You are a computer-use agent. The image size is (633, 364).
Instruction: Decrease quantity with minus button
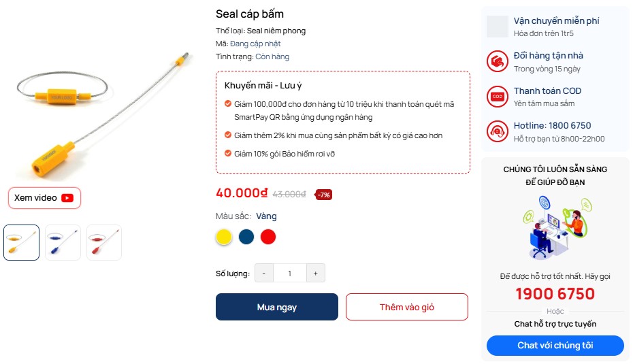pyautogui.click(x=264, y=274)
